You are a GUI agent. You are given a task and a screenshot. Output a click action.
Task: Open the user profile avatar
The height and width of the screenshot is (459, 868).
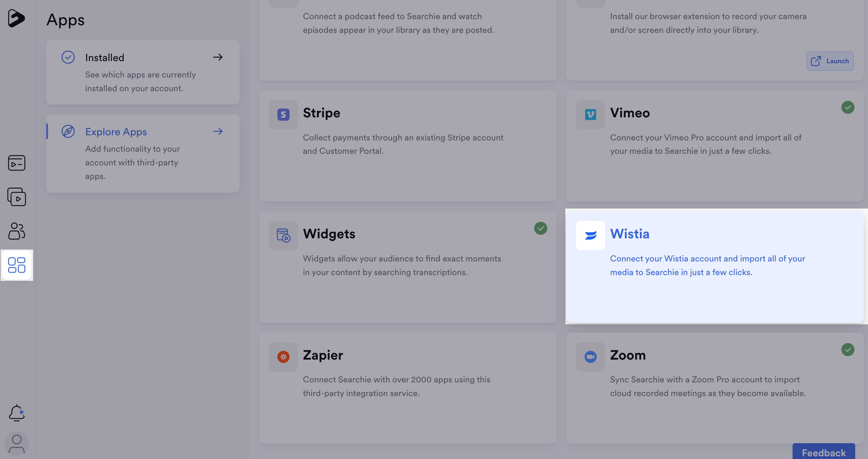coord(16,444)
